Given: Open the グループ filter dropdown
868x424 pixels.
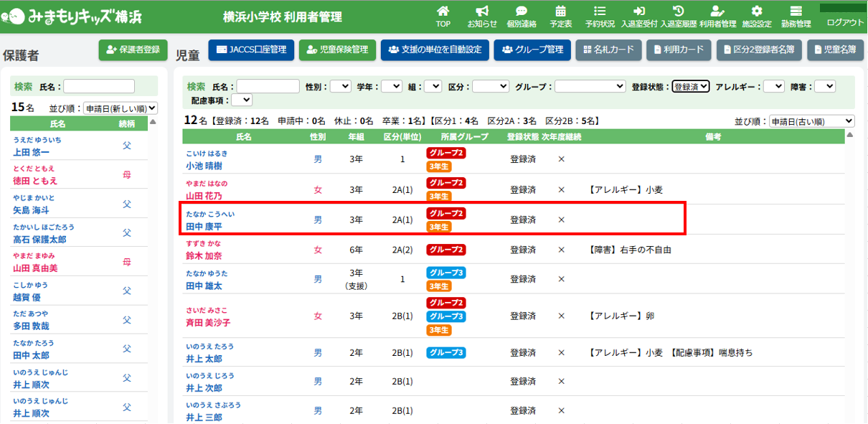Looking at the screenshot, I should click(x=590, y=86).
